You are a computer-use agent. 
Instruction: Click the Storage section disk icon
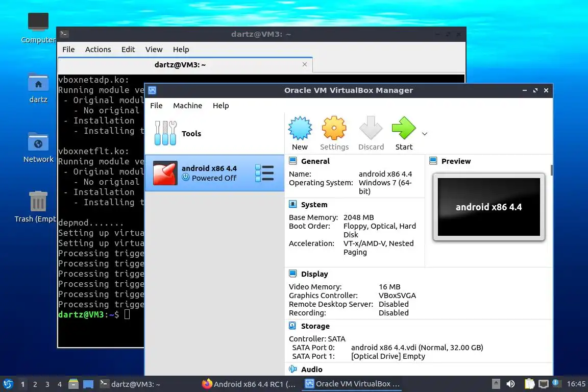(x=293, y=326)
